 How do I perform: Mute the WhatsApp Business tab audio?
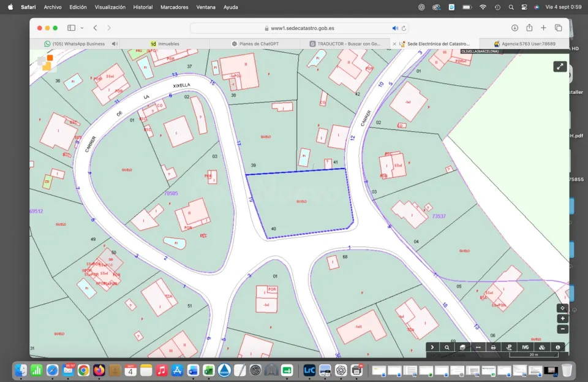click(115, 44)
